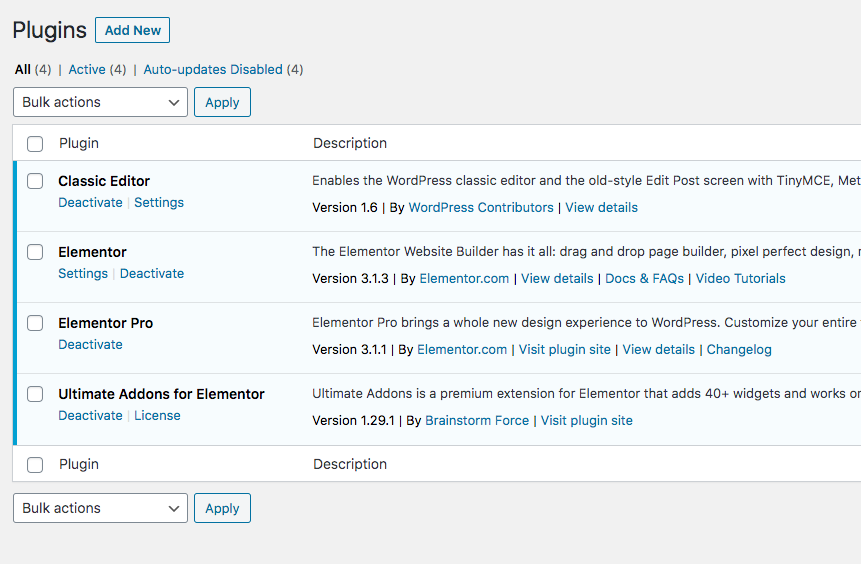Open Video Tutorials link
The image size is (861, 564).
[x=740, y=278]
